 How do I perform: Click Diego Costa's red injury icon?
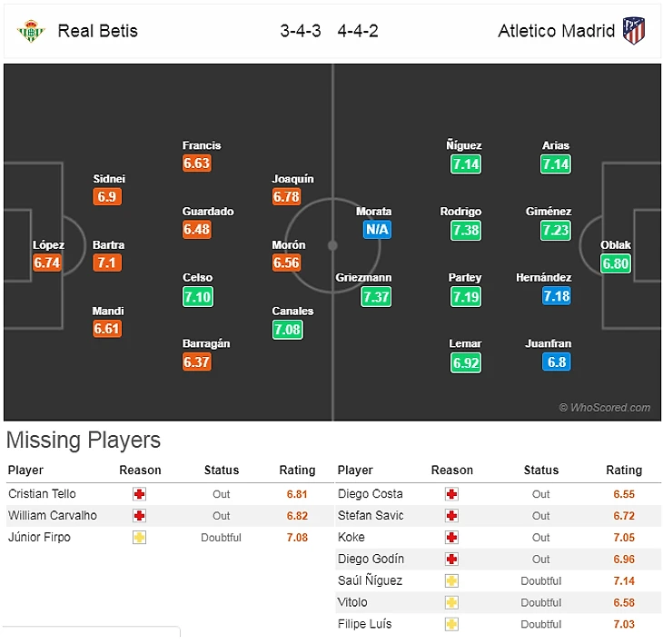[451, 494]
